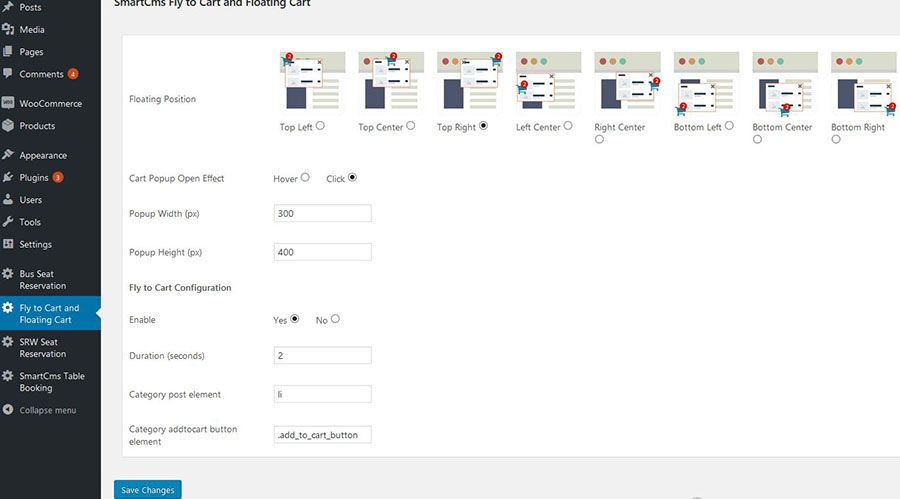Click the Comments speech bubble icon
Screen dimensions: 900x499
tap(7, 74)
